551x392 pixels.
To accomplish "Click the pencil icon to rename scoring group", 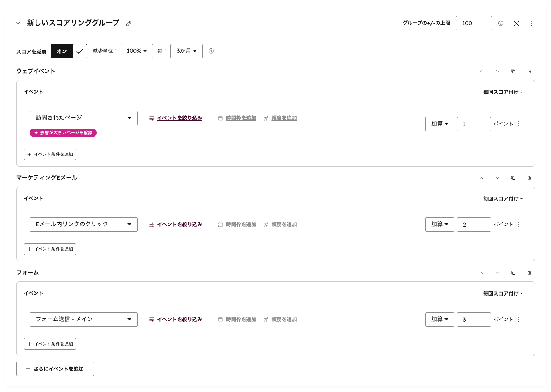I will coord(129,24).
